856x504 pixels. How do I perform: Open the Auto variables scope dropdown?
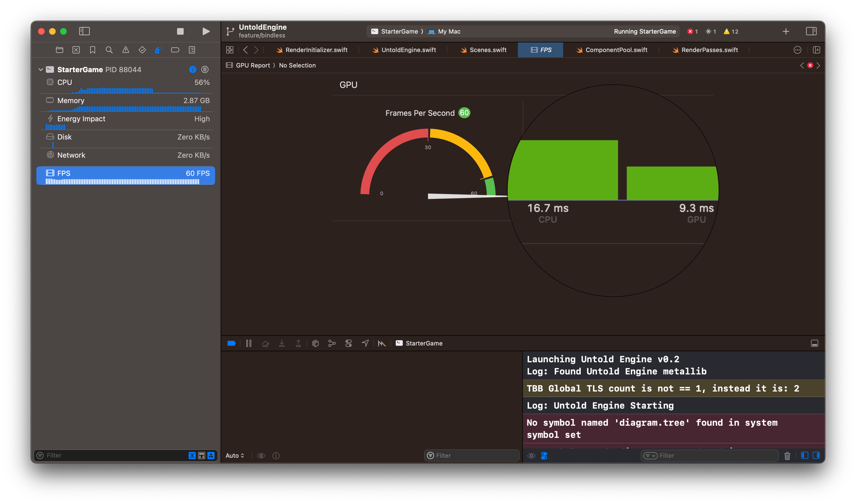235,456
